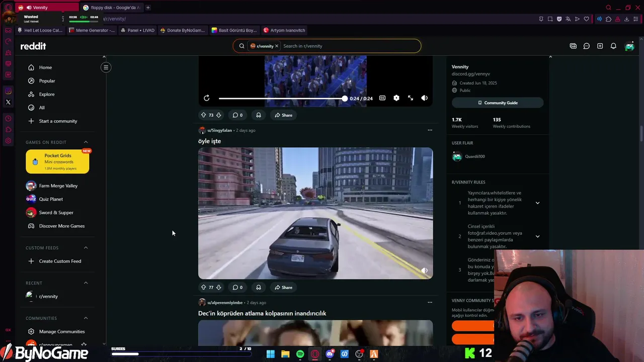Expand rule 1 in r/vennity rules
This screenshot has height=362, width=644.
pos(537,203)
